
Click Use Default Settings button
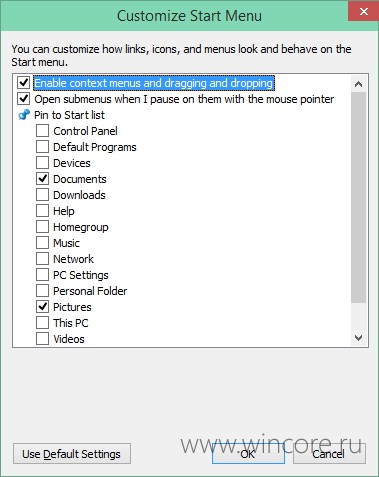pyautogui.click(x=72, y=454)
